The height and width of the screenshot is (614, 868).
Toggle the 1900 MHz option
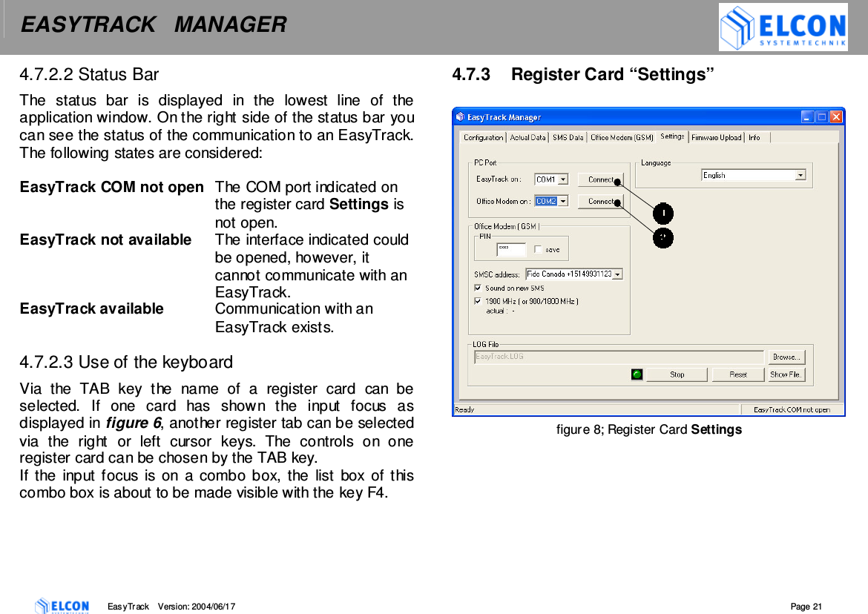[x=478, y=301]
